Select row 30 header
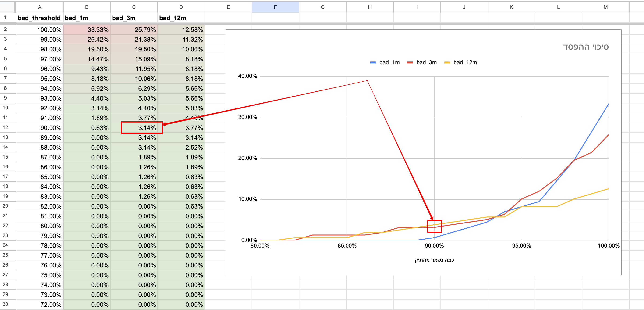Image resolution: width=644 pixels, height=310 pixels. [x=6, y=304]
